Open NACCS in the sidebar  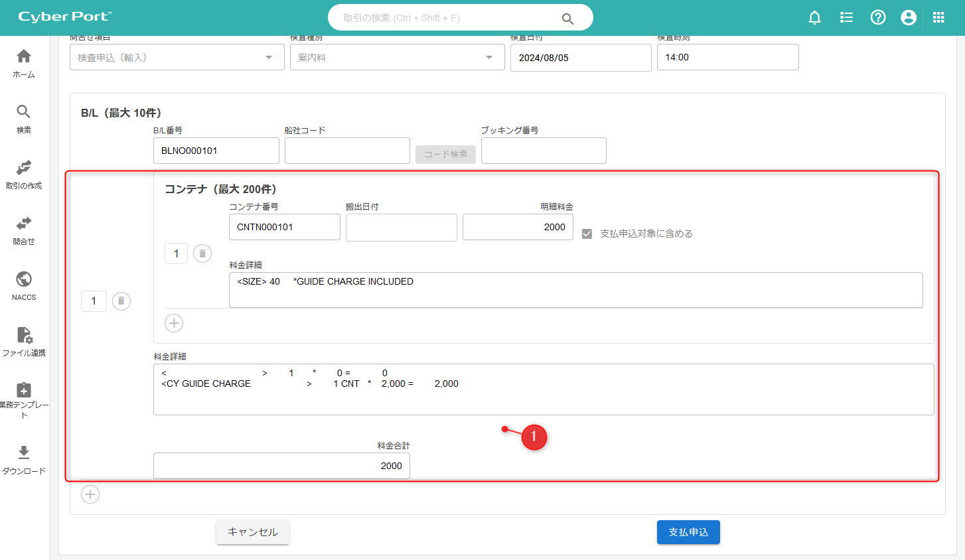24,286
